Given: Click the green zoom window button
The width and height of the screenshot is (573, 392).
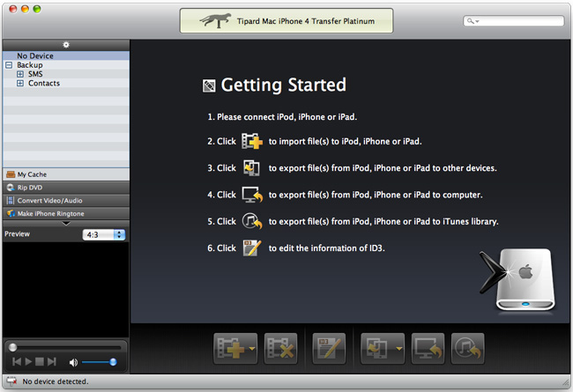Looking at the screenshot, I should (37, 9).
